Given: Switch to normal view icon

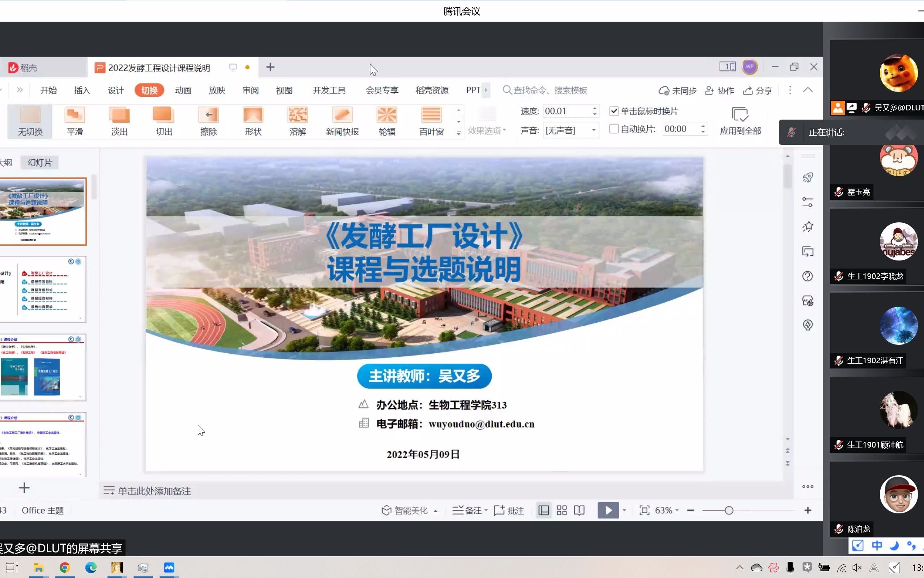Looking at the screenshot, I should click(544, 510).
